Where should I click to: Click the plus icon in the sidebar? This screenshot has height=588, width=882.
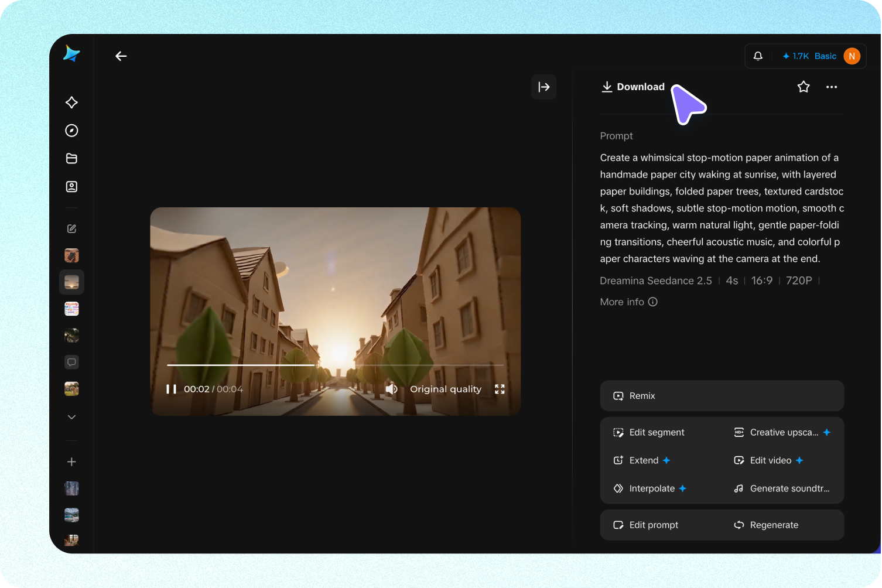point(71,462)
